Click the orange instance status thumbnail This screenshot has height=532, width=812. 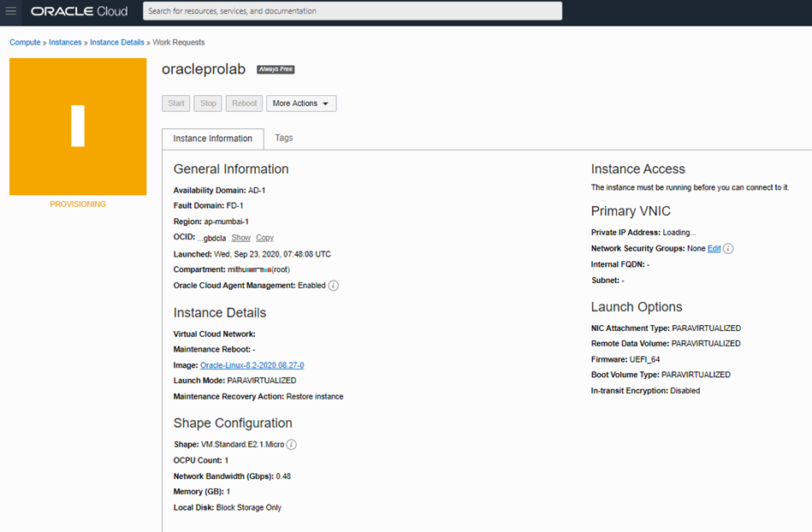(x=78, y=127)
